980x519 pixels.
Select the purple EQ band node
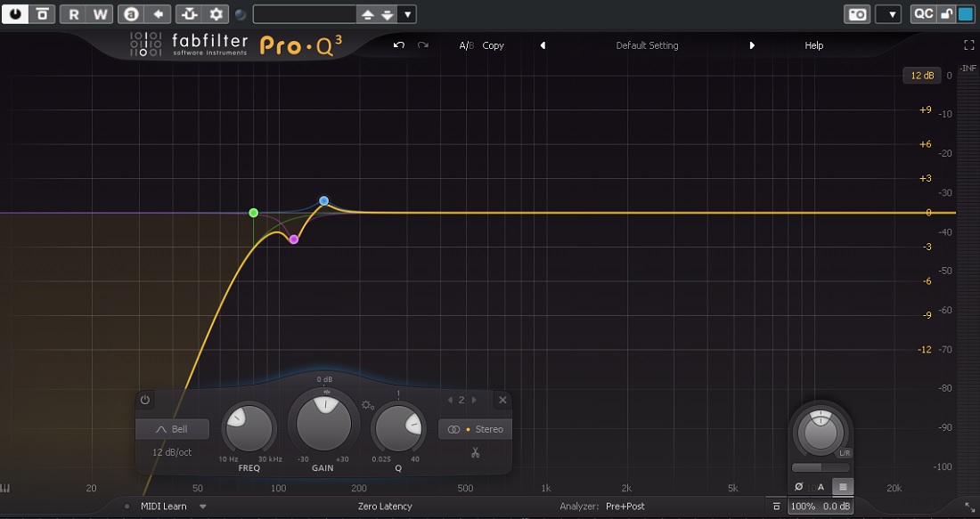click(x=294, y=239)
